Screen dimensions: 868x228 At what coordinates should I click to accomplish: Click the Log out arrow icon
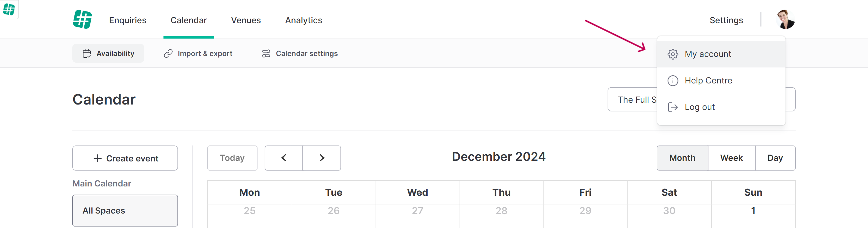tap(673, 107)
